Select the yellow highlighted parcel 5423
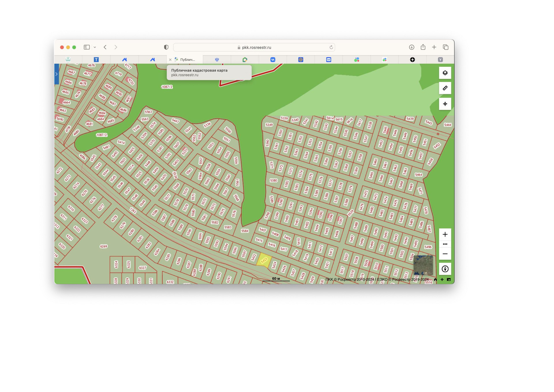Image resolution: width=554 pixels, height=392 pixels. pos(264,261)
